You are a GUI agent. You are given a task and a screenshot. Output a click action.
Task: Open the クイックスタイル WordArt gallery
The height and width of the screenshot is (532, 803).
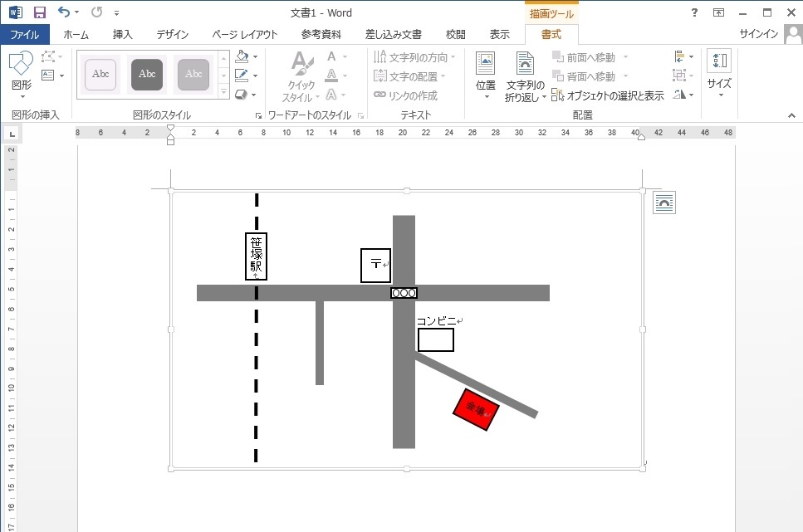[x=301, y=74]
